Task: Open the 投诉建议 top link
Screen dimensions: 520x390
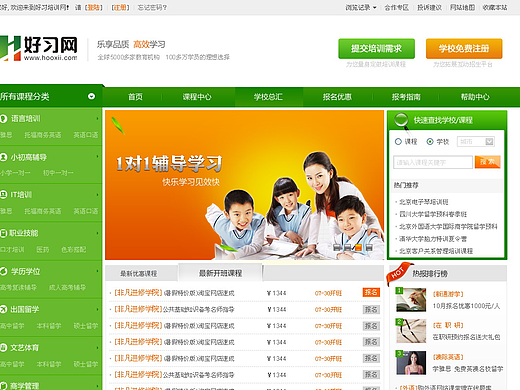Action: 429,7
